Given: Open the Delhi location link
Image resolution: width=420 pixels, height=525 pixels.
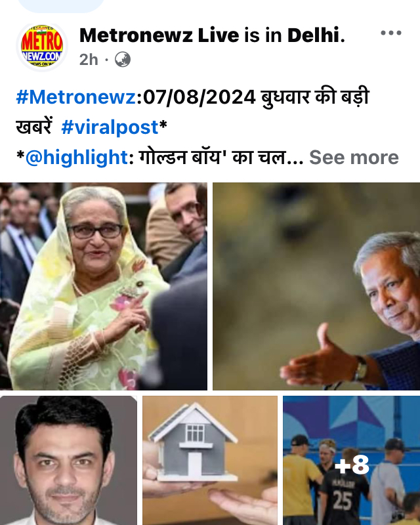Looking at the screenshot, I should pyautogui.click(x=314, y=35).
